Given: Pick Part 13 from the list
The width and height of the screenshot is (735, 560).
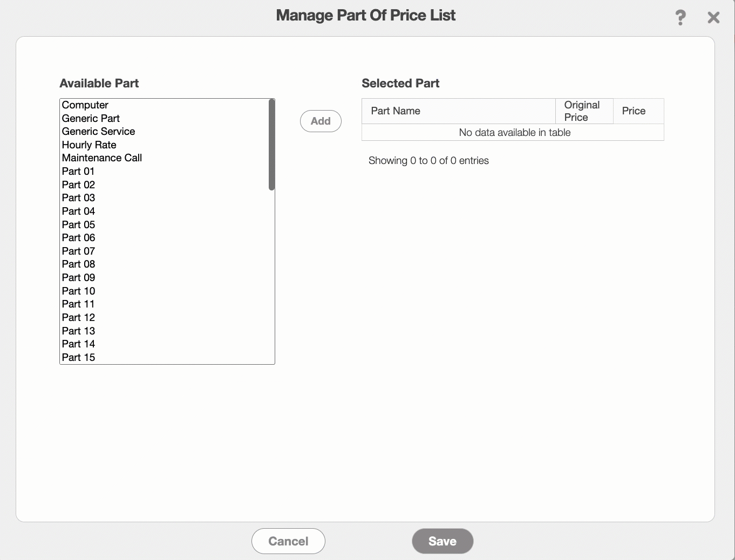Looking at the screenshot, I should click(x=78, y=331).
